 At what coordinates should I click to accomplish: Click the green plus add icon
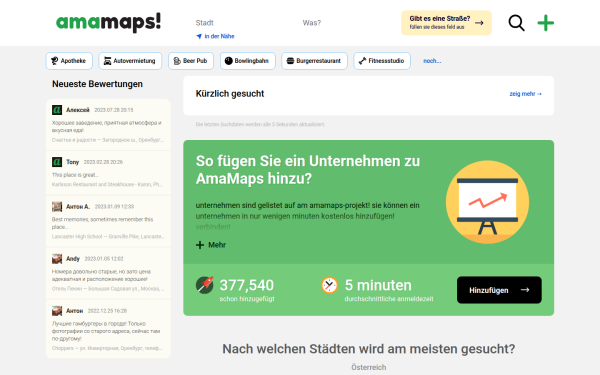[x=545, y=23]
